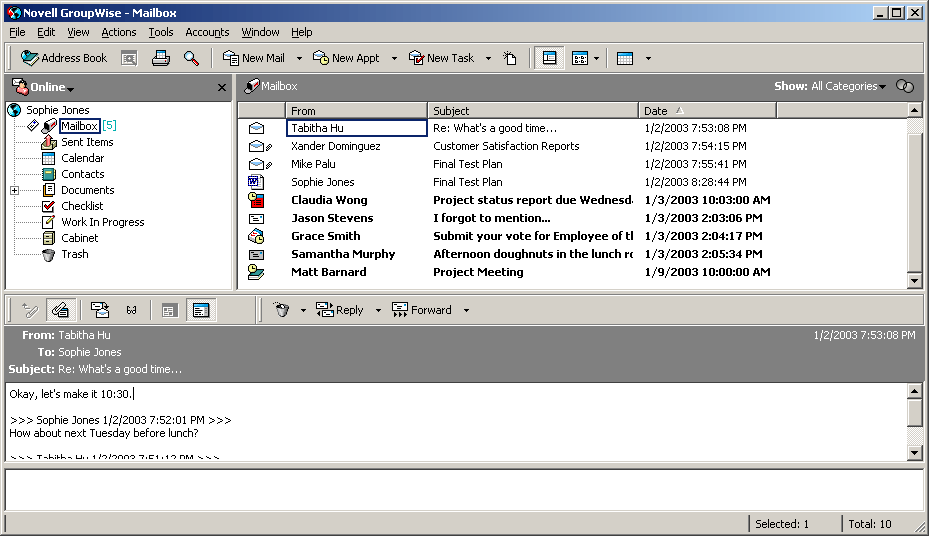
Task: Open the calendar view dropdown arrow
Action: [648, 58]
